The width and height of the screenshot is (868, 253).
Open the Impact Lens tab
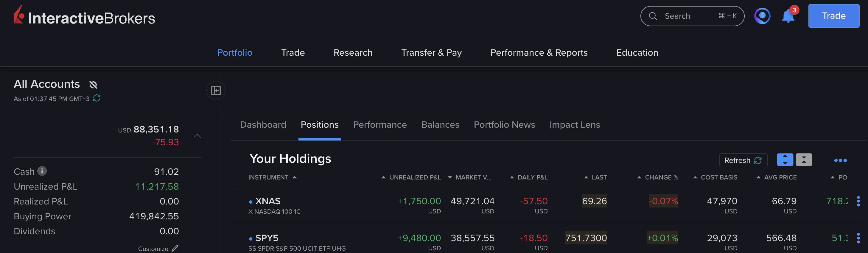[x=575, y=125]
